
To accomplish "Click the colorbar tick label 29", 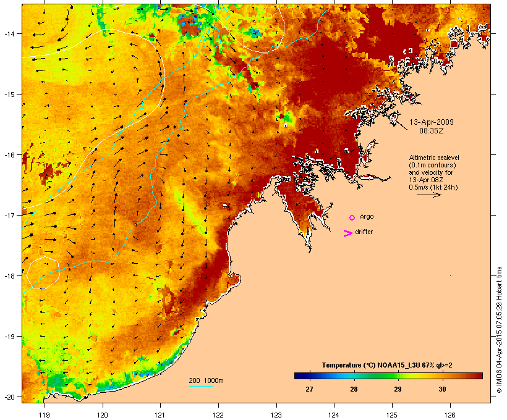I will pos(398,389).
